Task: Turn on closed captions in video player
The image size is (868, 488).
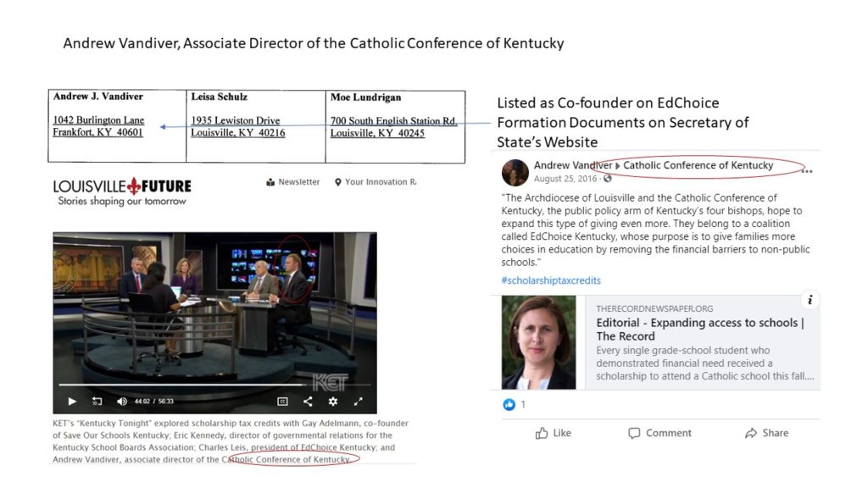Action: pos(282,401)
